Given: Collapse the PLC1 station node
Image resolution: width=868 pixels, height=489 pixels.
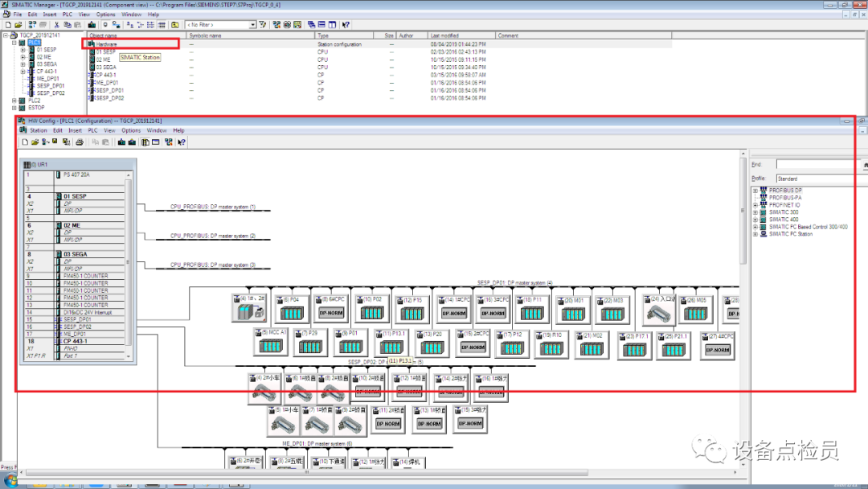Looking at the screenshot, I should [x=14, y=43].
